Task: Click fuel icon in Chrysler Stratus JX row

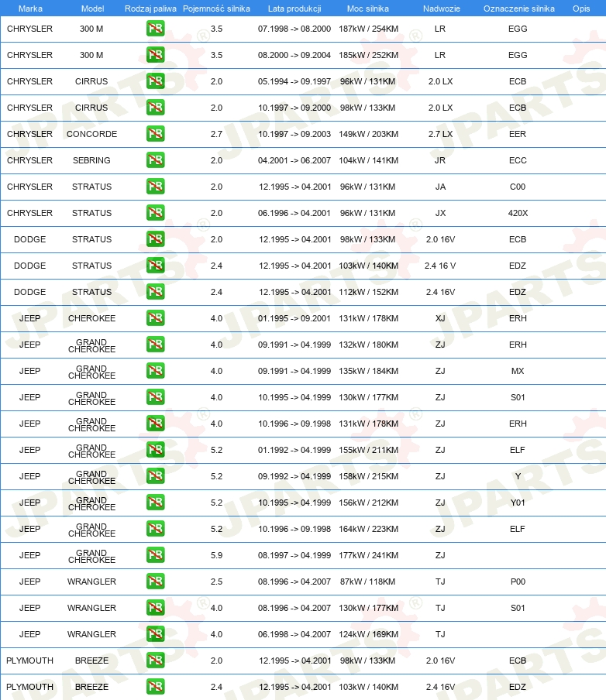Action: click(156, 213)
